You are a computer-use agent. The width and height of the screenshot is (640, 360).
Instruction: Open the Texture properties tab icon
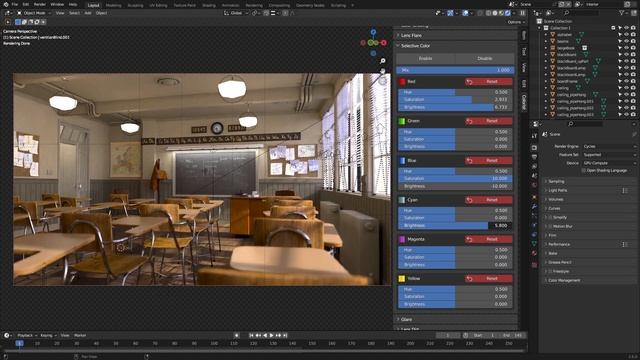pos(534,265)
